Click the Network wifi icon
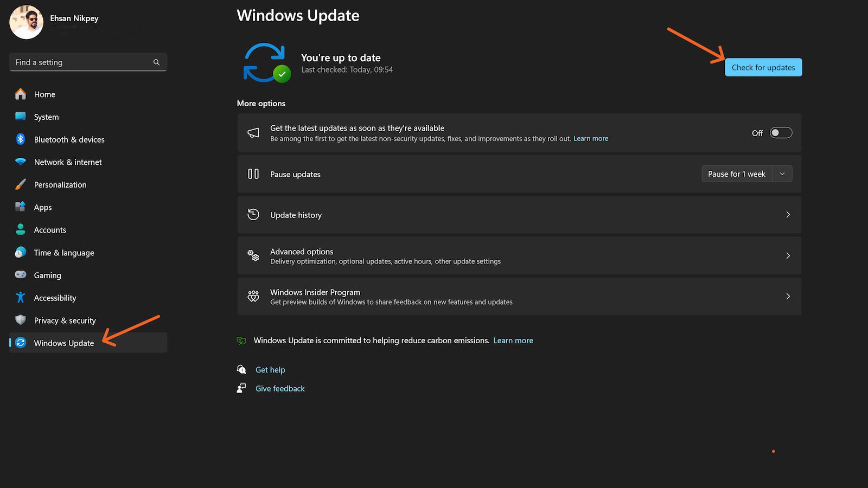The width and height of the screenshot is (868, 488). pyautogui.click(x=21, y=162)
